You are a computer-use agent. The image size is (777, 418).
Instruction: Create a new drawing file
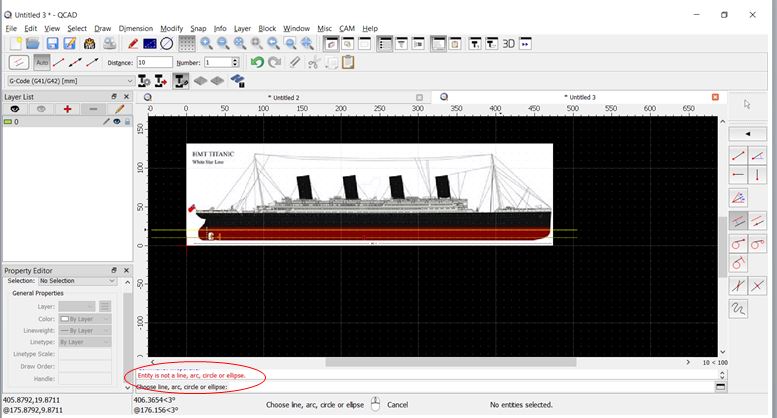(x=16, y=44)
